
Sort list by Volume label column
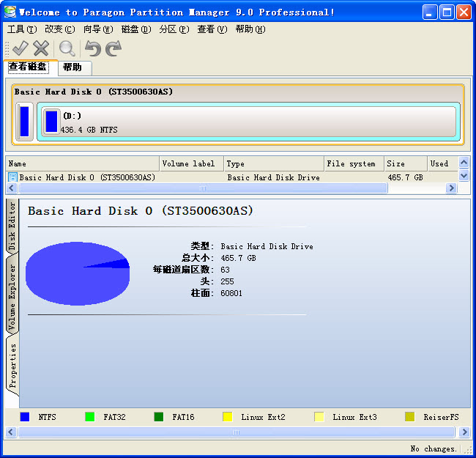(x=192, y=164)
